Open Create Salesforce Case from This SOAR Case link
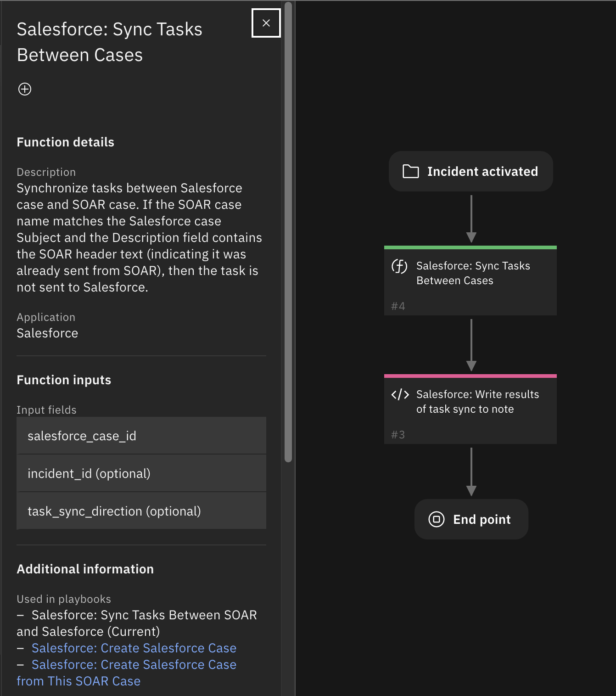Viewport: 616px width, 696px height. click(x=127, y=673)
